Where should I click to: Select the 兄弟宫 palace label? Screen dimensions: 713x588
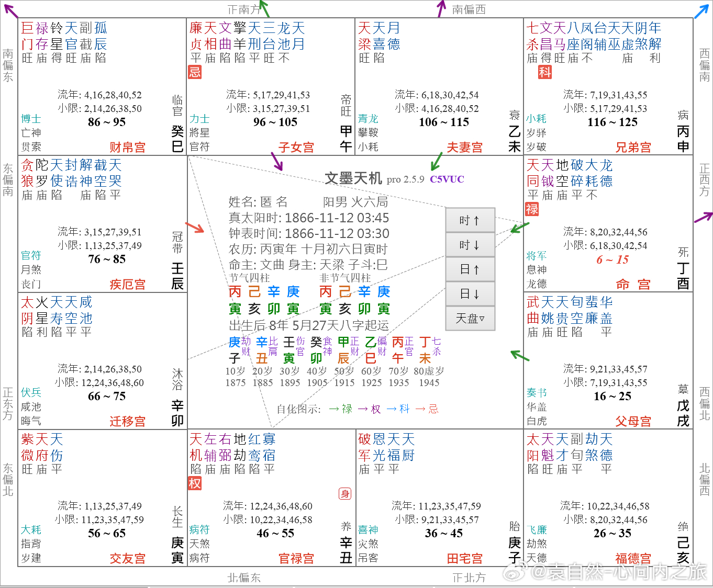click(x=633, y=148)
